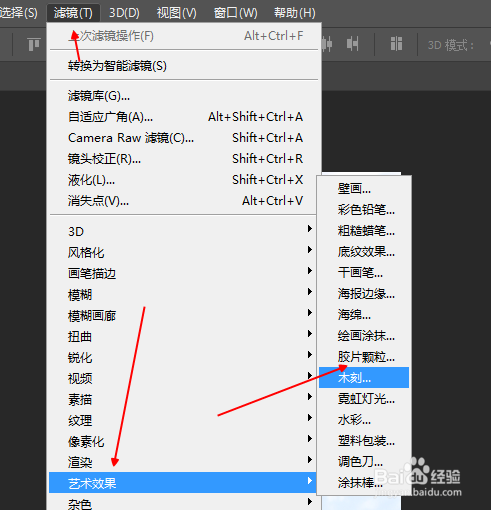Click distribute horizontal centers icon in options bar
The height and width of the screenshot is (510, 491).
point(327,44)
